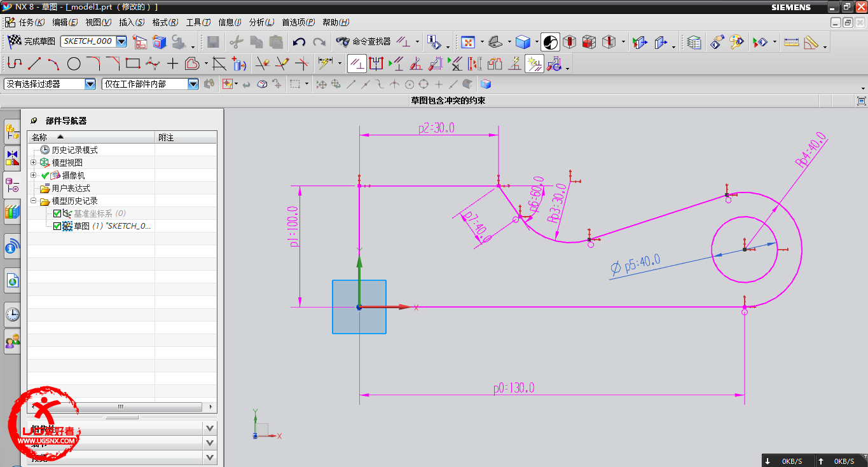
Task: Click the navigator horizontal scrollbar
Action: point(120,407)
